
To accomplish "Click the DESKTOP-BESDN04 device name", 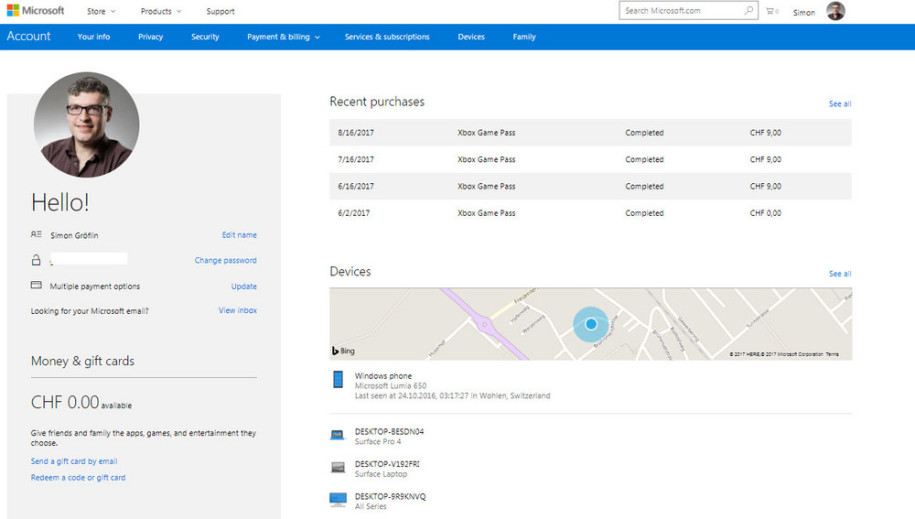I will point(389,431).
